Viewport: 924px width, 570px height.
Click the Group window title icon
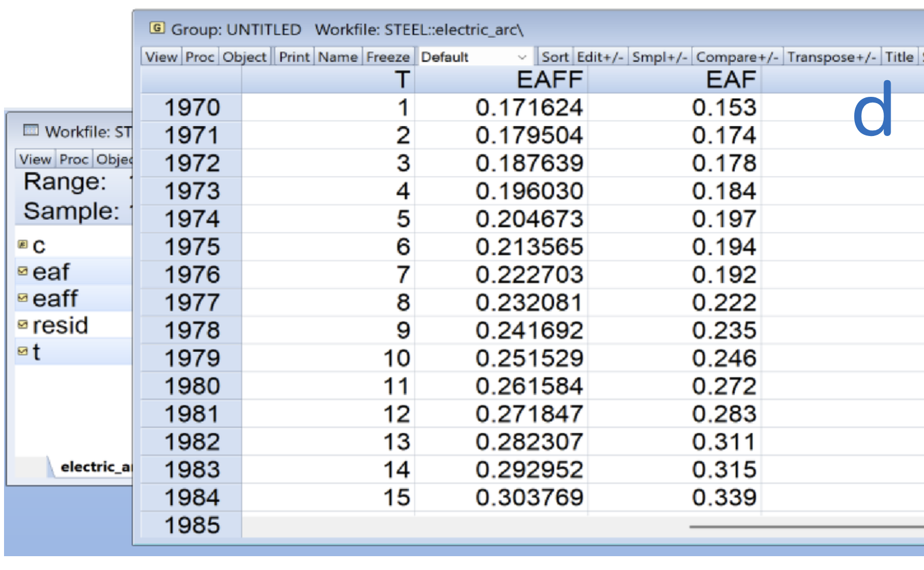[x=157, y=28]
